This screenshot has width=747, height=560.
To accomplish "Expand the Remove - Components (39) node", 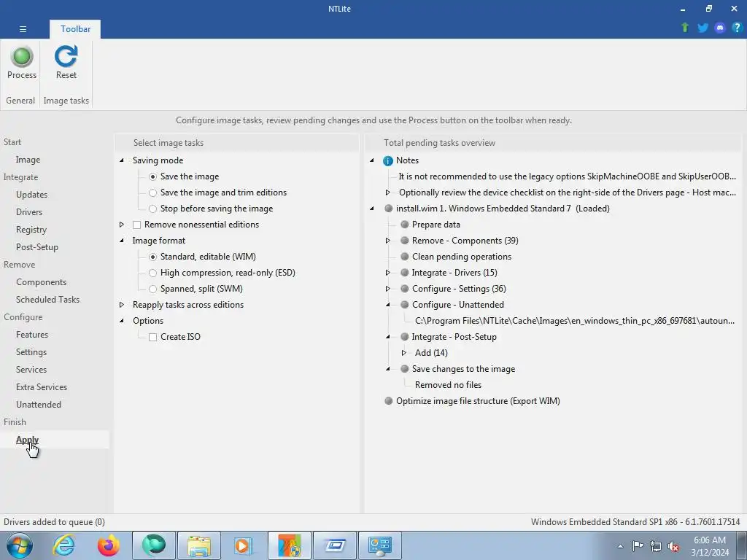I will coord(388,241).
